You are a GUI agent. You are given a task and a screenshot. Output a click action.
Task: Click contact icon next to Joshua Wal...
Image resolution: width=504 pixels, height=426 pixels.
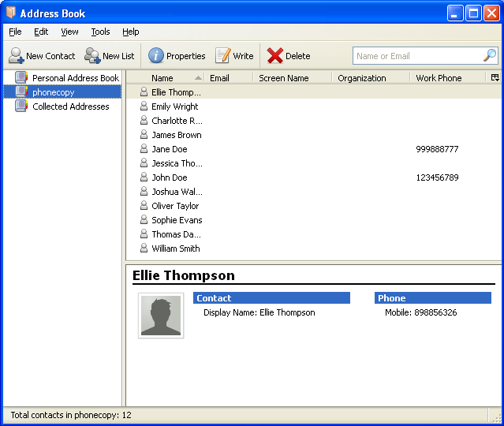pyautogui.click(x=144, y=191)
